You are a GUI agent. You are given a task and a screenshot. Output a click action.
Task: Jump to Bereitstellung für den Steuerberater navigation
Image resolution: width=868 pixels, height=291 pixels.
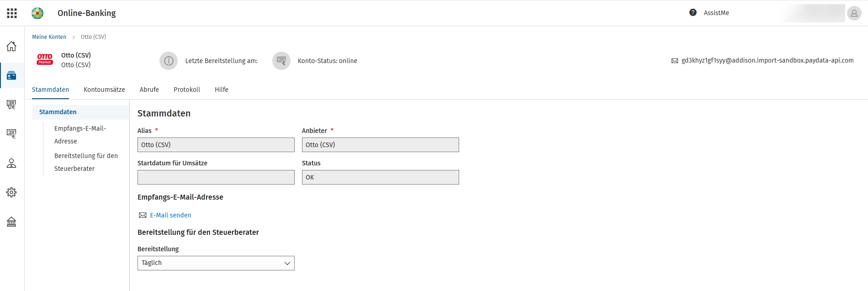point(86,162)
